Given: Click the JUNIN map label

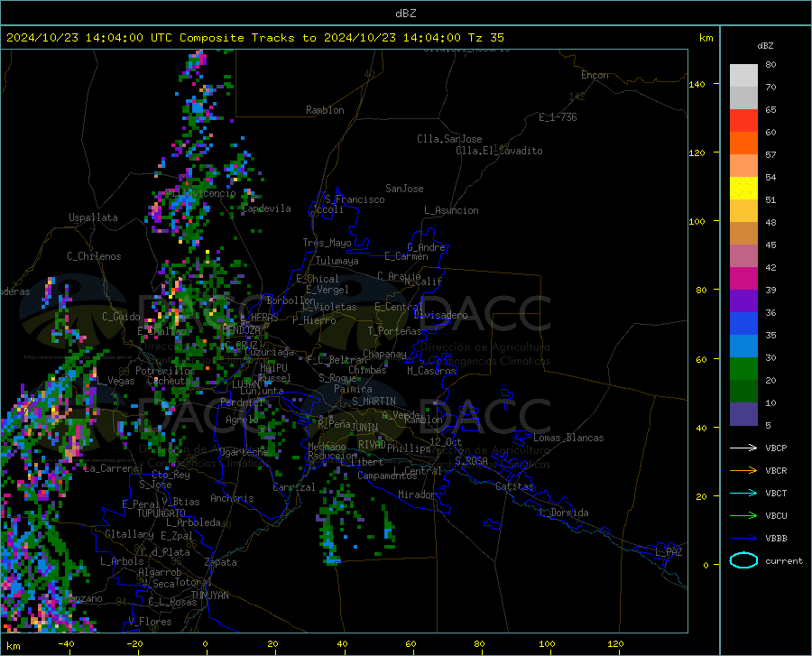Looking at the screenshot, I should pyautogui.click(x=364, y=427).
